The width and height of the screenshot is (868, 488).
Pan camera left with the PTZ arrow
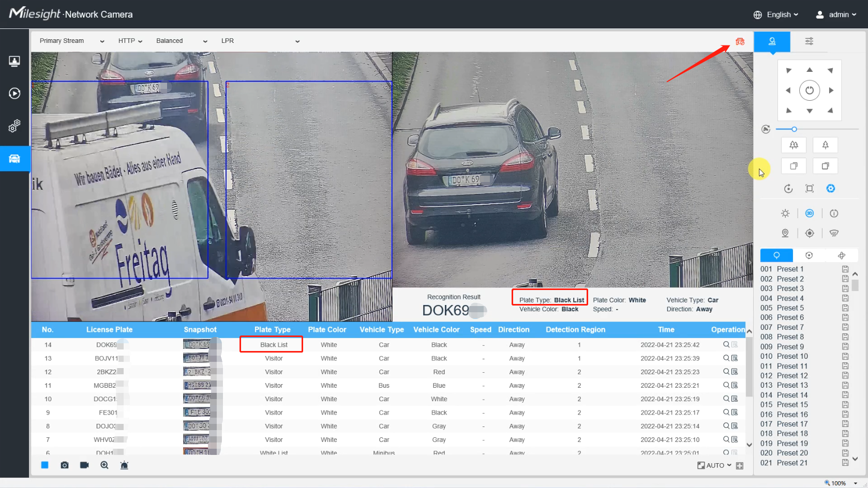[x=788, y=90]
